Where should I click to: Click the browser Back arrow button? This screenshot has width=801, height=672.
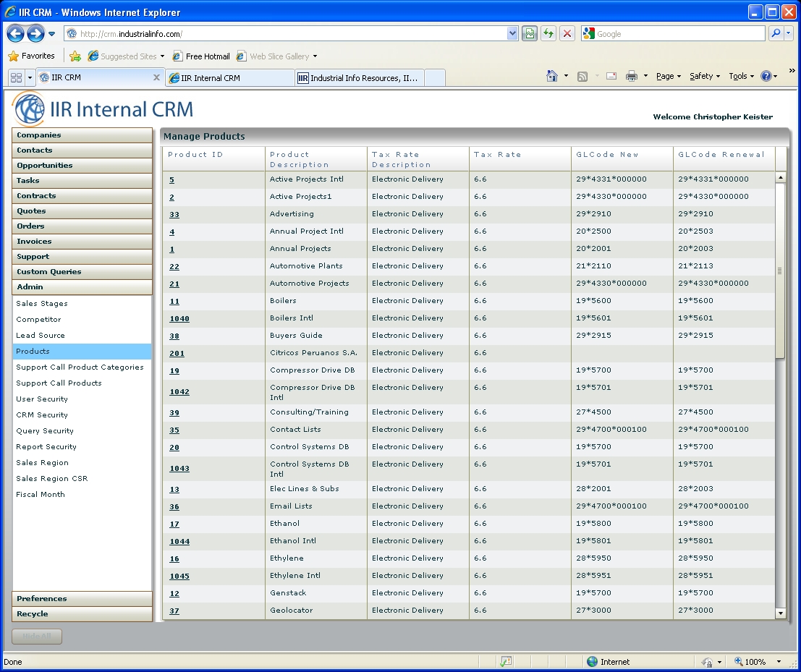pos(16,33)
